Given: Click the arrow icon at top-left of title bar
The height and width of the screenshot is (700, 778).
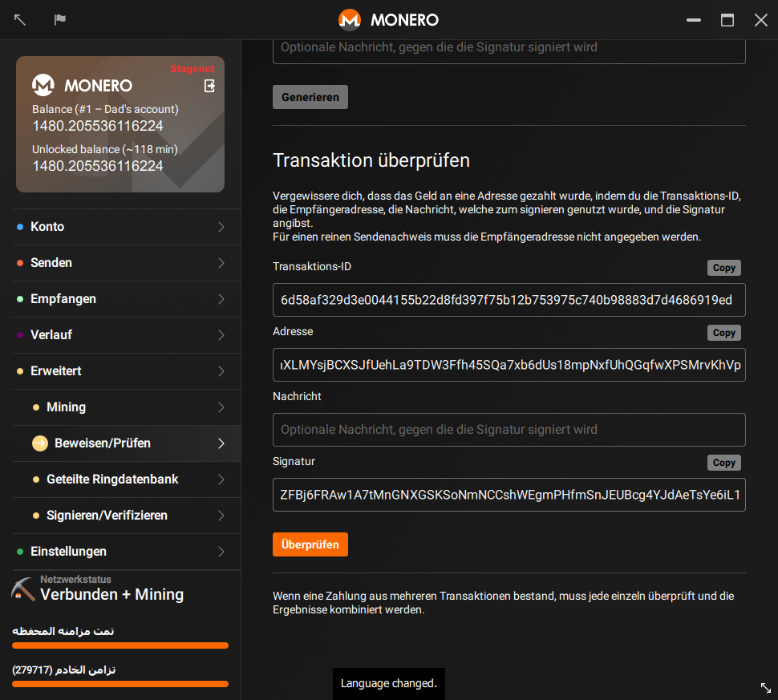Looking at the screenshot, I should coord(20,20).
